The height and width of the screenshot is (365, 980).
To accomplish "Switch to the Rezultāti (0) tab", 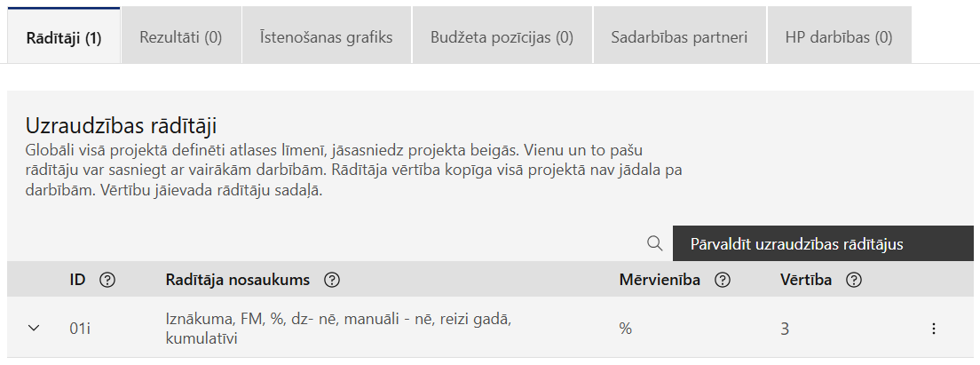I will [x=180, y=37].
